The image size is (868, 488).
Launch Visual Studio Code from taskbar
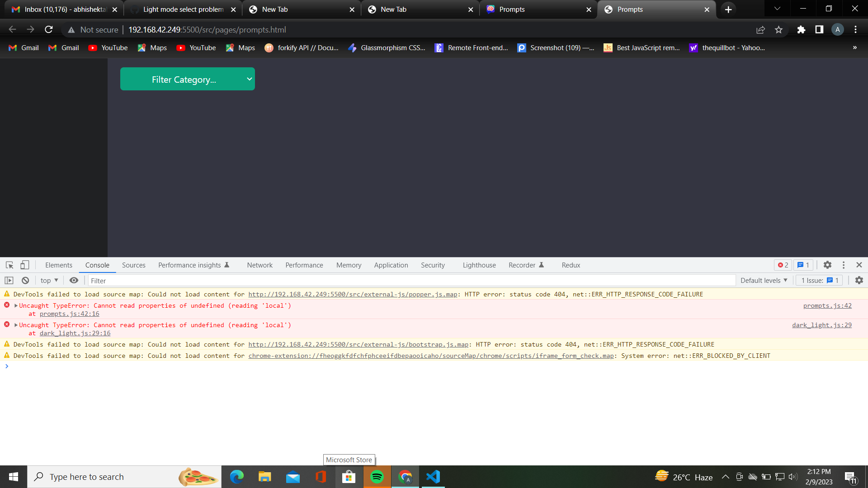click(433, 476)
